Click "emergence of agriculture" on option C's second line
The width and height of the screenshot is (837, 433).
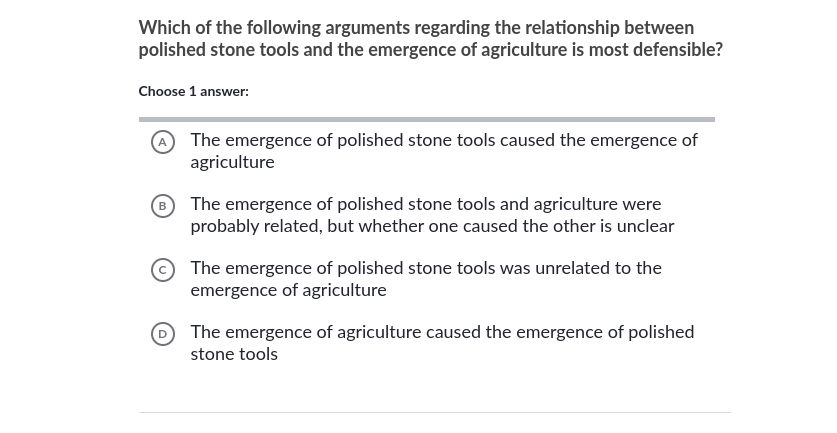(x=288, y=290)
